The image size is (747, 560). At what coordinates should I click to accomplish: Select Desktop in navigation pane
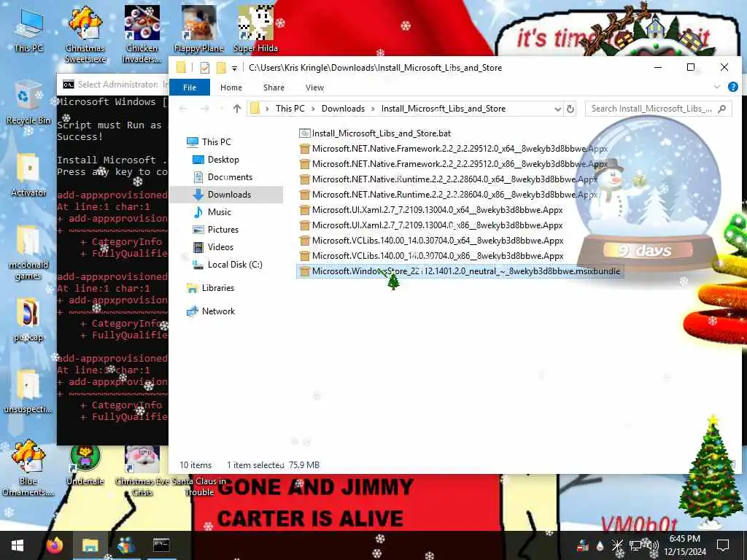[223, 160]
